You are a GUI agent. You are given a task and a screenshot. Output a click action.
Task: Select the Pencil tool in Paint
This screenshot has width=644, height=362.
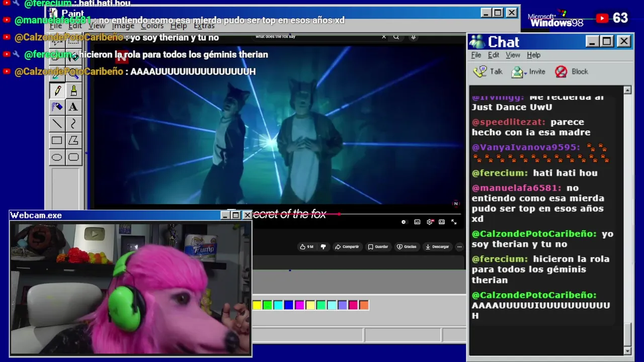click(57, 90)
